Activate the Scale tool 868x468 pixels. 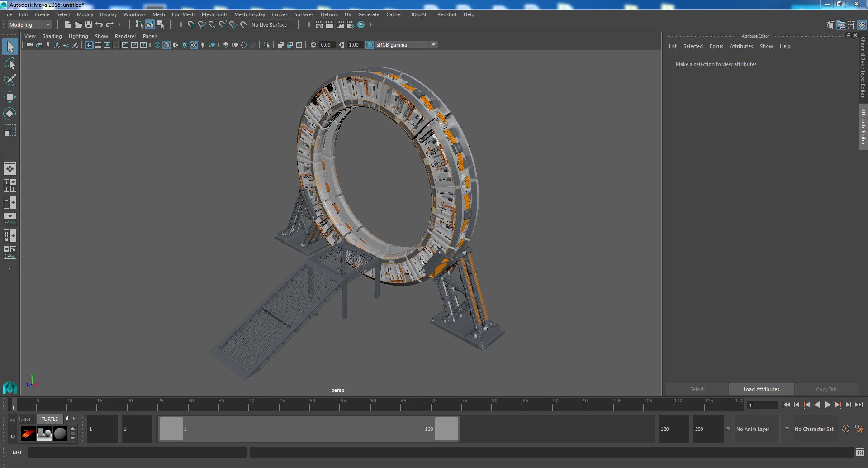pyautogui.click(x=10, y=130)
